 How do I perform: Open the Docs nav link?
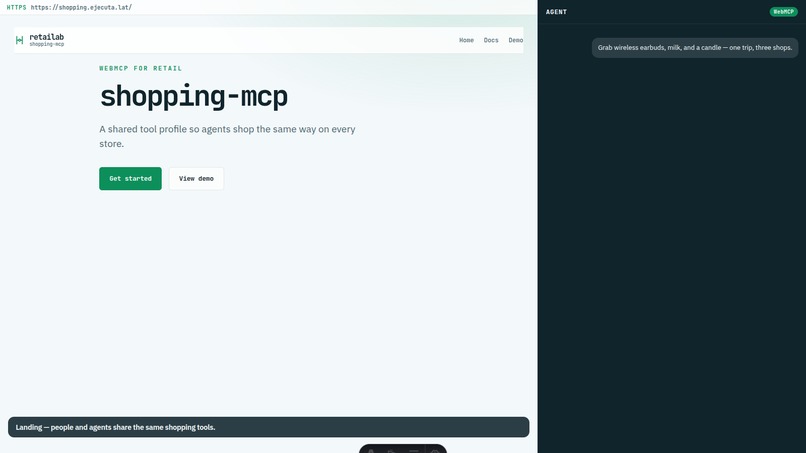coord(491,40)
